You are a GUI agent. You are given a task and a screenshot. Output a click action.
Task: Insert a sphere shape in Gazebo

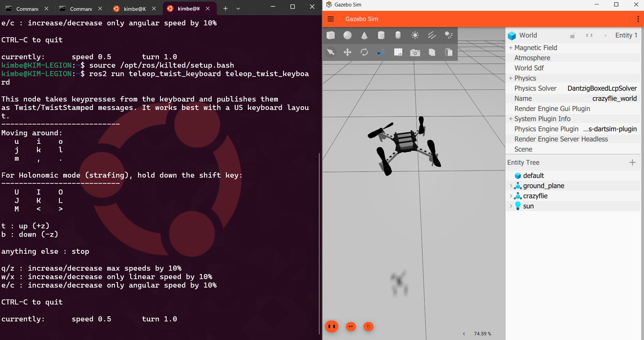tap(348, 35)
